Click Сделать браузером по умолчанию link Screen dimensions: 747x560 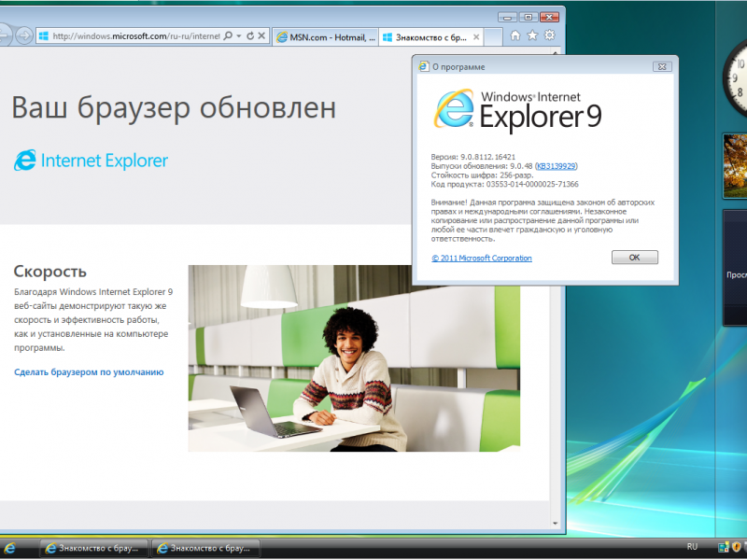click(89, 371)
